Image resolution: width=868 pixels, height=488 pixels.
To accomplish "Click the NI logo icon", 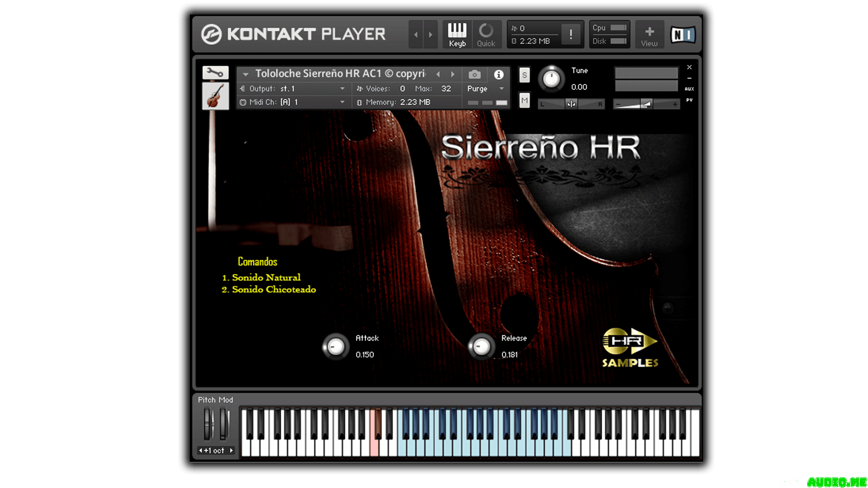I will click(x=682, y=34).
